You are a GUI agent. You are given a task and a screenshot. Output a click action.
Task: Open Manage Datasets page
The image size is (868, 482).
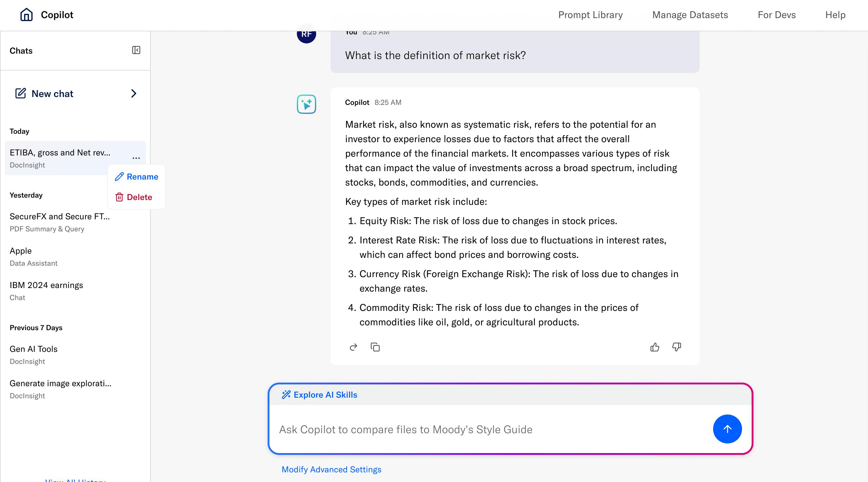(690, 15)
